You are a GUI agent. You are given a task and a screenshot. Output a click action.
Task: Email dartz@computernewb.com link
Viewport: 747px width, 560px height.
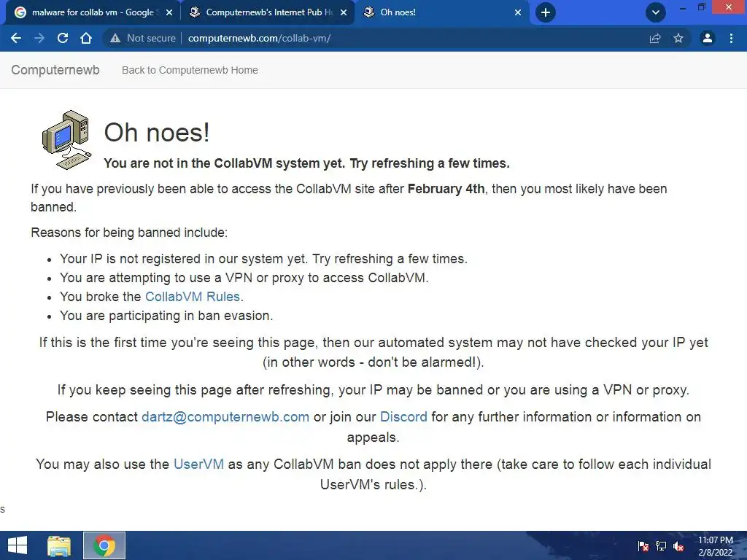[225, 416]
